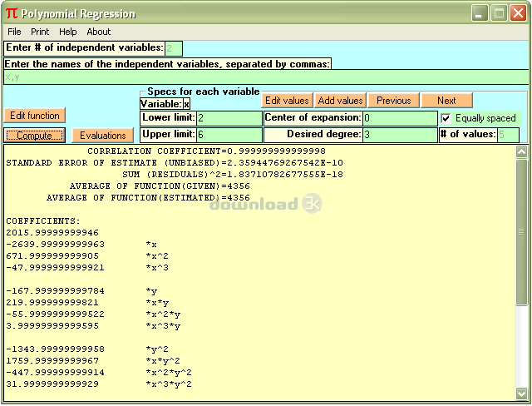Click the COEFFICIENTS: heading
This screenshot has height=406, width=532.
pyautogui.click(x=43, y=221)
